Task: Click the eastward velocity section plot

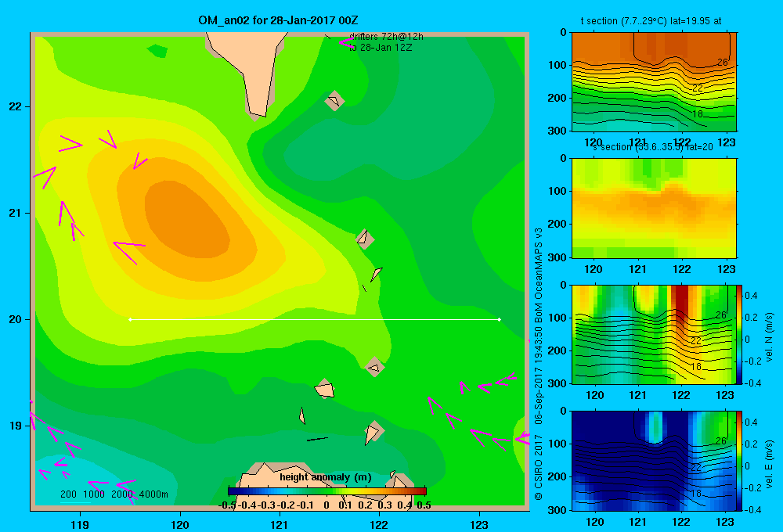Action: (654, 460)
